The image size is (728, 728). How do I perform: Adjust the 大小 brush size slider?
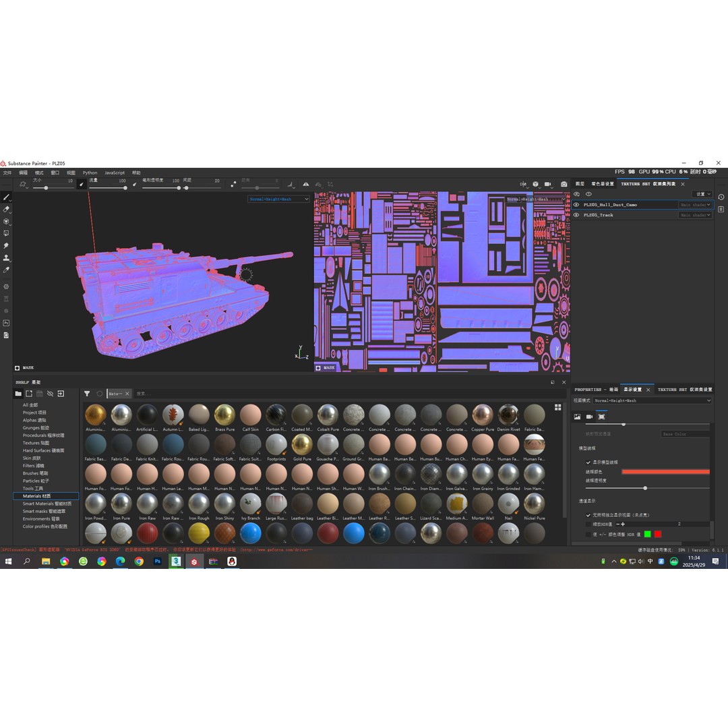point(53,187)
